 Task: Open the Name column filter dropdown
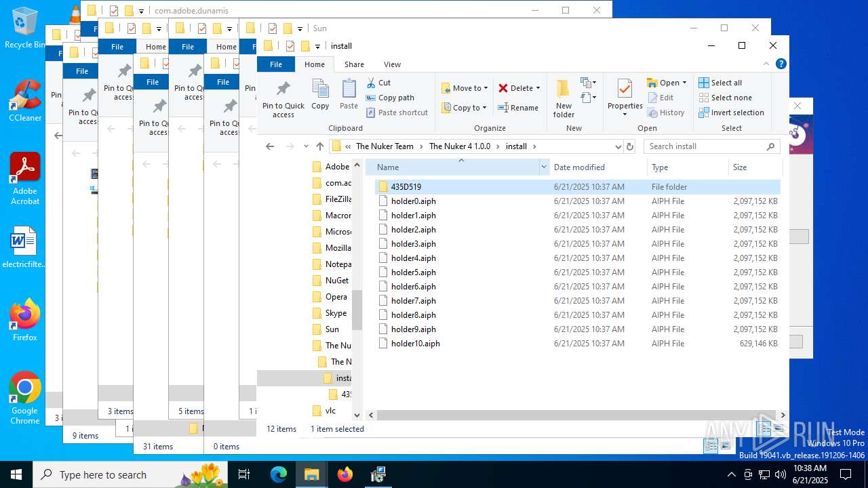(x=544, y=167)
